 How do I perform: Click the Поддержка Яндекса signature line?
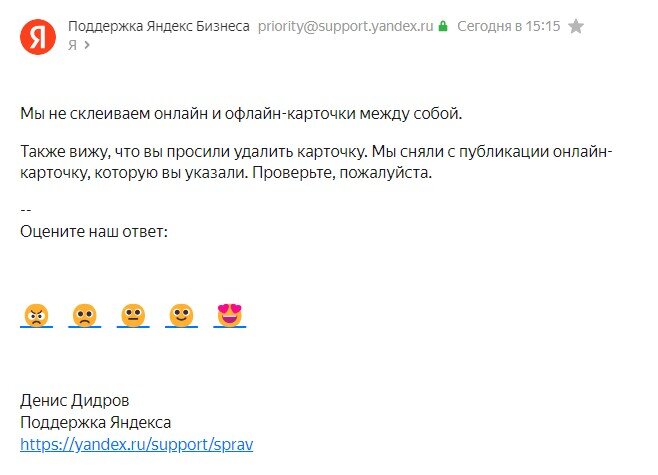pyautogui.click(x=96, y=422)
